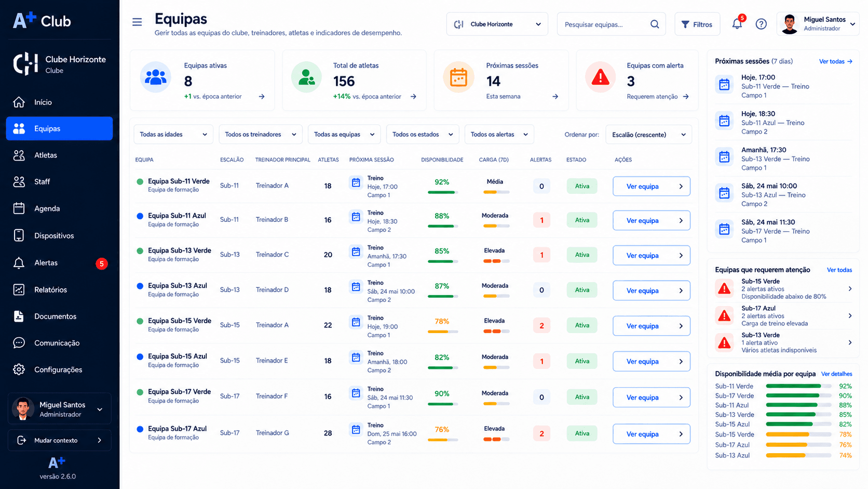
Task: Open the Todas as idades dropdown
Action: click(173, 134)
